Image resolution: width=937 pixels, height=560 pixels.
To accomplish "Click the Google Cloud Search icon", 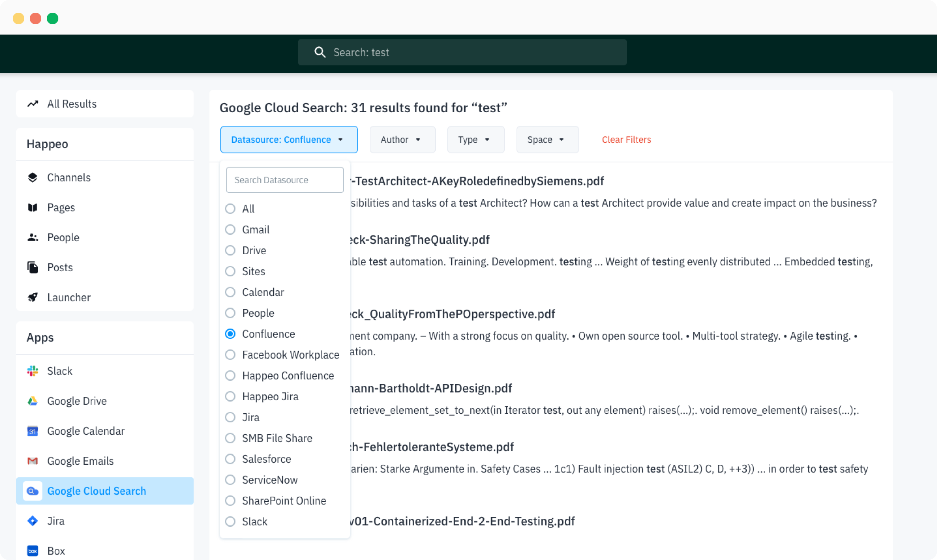I will pos(33,491).
